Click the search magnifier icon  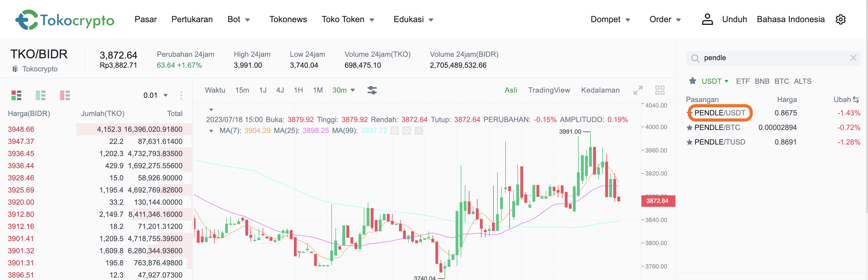pos(695,58)
